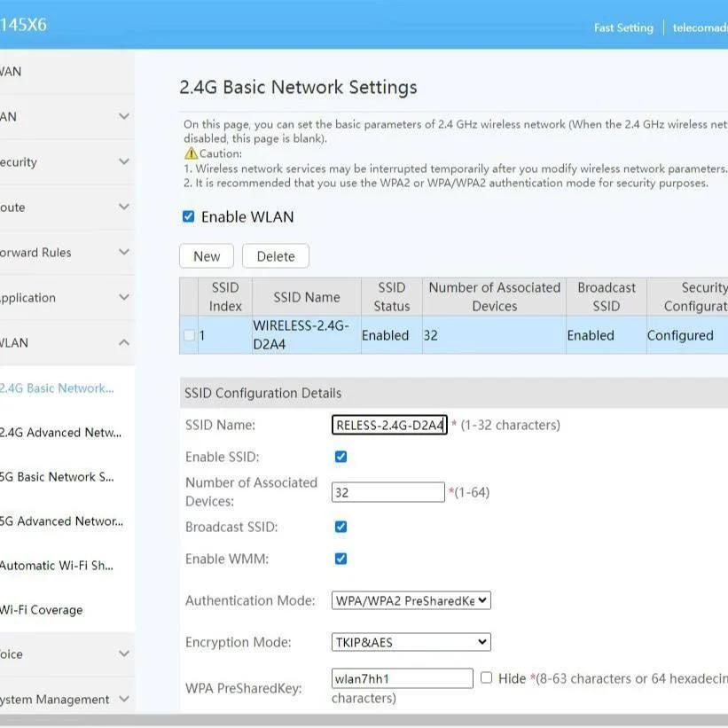This screenshot has height=728, width=728.
Task: Expand the Security sidebar section chevron
Action: 123,161
